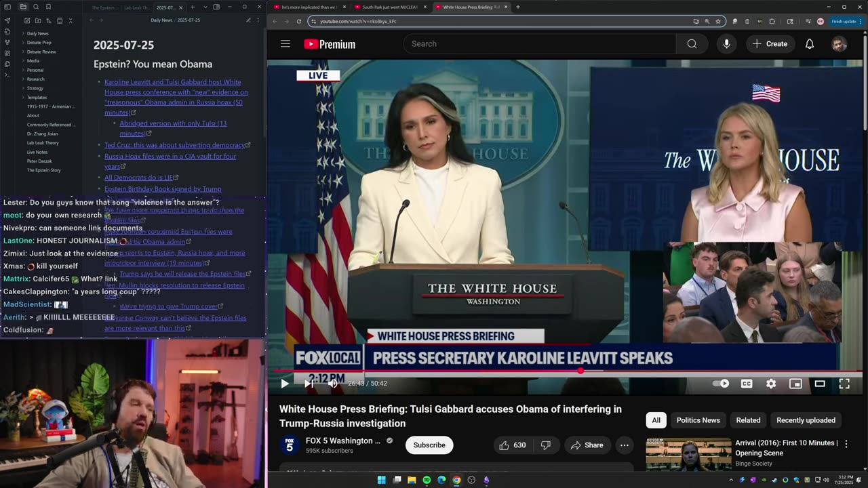Screen dimensions: 868x488
Task: Click the pencil edit-mode icon in Obsidian note
Action: tap(248, 20)
